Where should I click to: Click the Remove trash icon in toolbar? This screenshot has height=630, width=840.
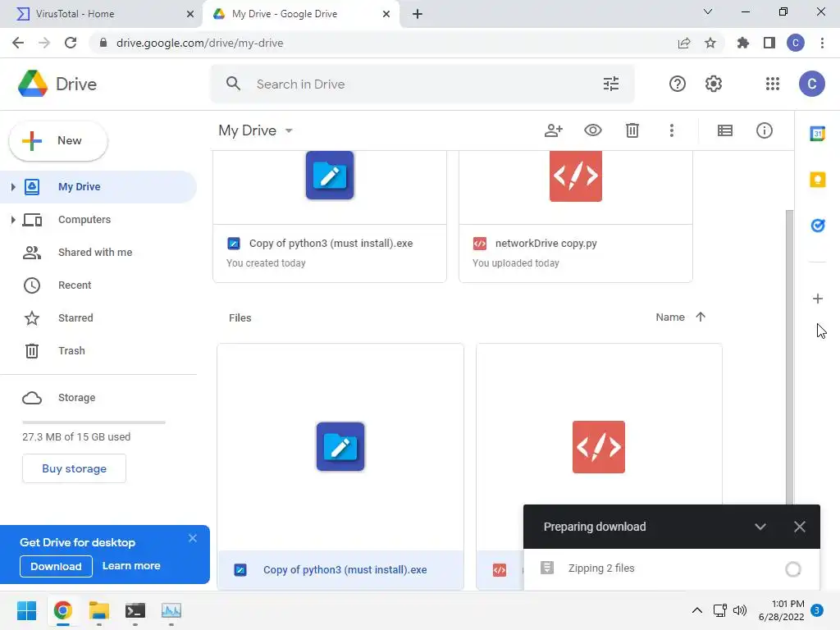tap(632, 130)
